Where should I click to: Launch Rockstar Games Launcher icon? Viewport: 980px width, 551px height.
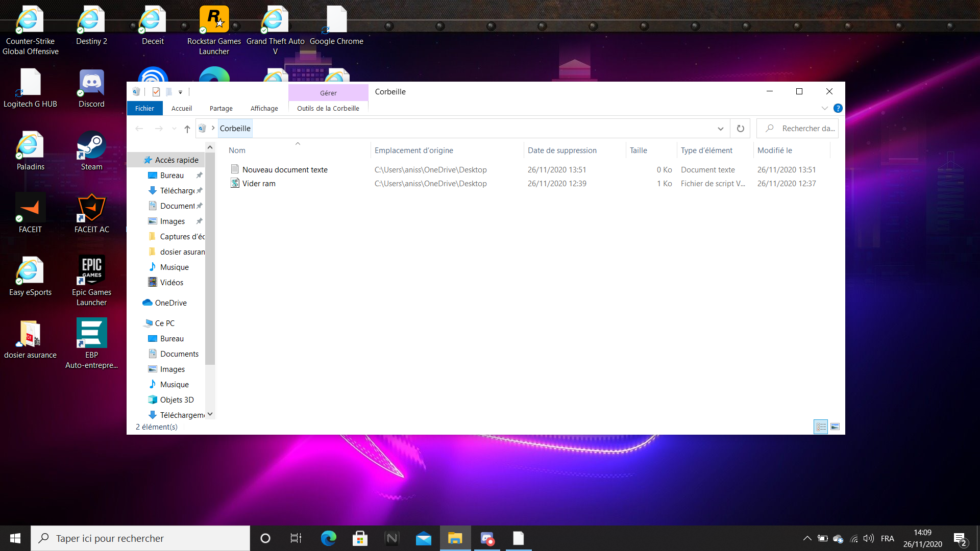(x=214, y=31)
